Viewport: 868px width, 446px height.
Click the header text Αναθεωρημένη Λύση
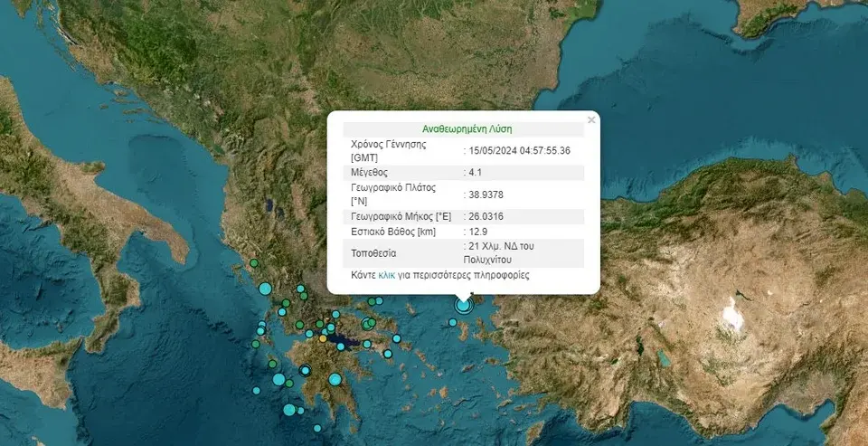point(467,129)
